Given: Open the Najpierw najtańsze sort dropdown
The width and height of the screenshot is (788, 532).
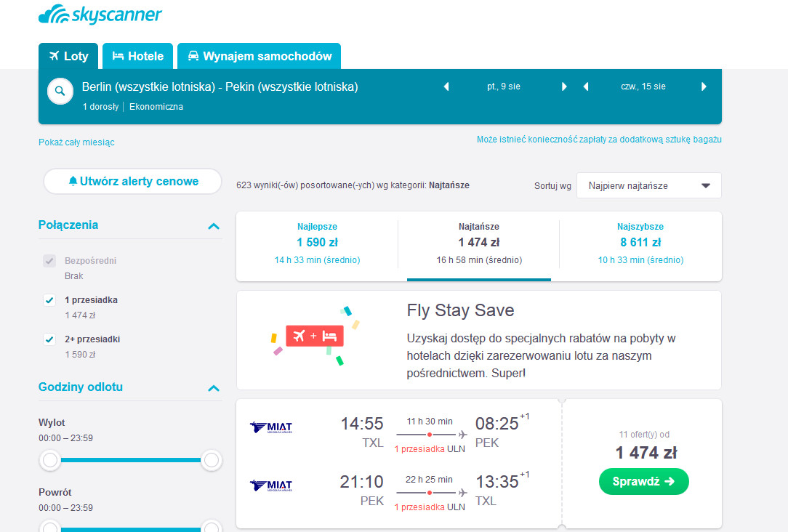Looking at the screenshot, I should coord(649,185).
